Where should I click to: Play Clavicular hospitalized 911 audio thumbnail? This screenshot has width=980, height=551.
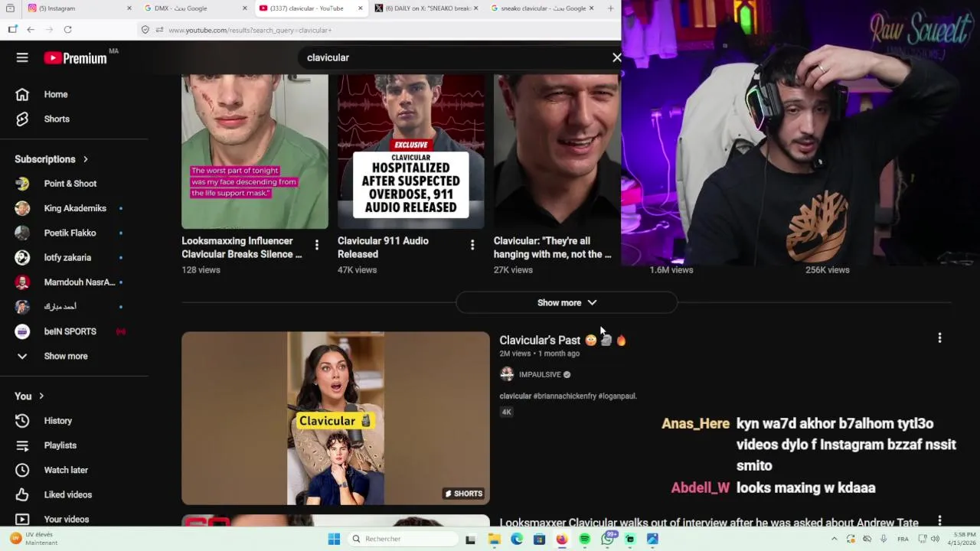[411, 152]
